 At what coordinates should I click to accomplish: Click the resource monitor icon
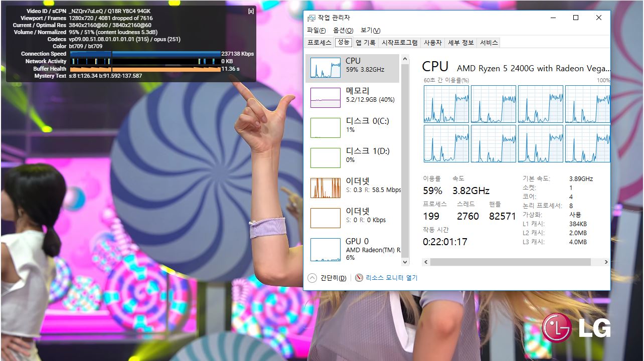[359, 278]
